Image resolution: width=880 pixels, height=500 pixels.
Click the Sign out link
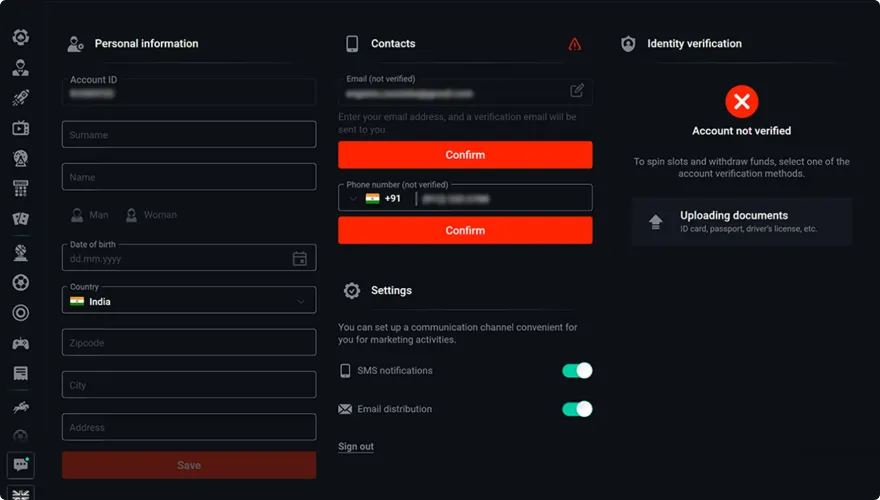356,447
